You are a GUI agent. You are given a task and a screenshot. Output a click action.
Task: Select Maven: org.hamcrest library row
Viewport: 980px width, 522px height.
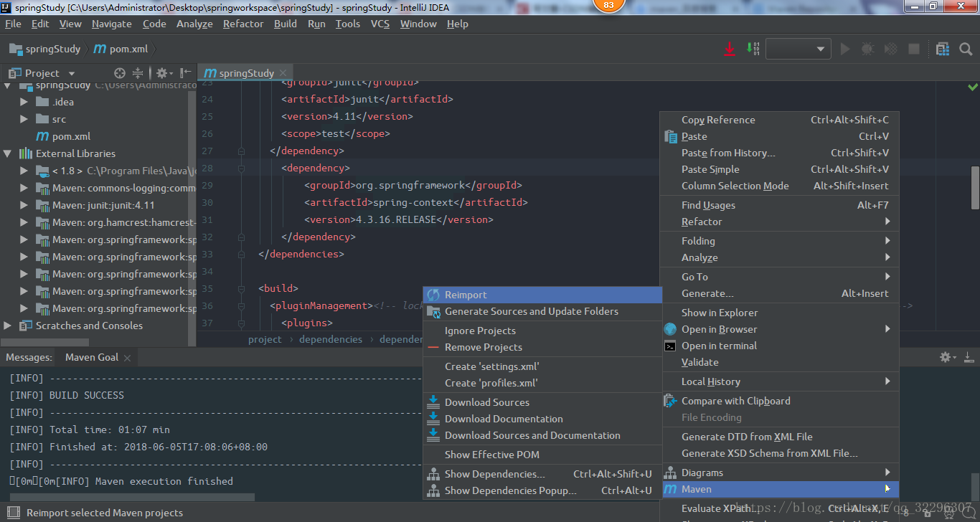point(98,222)
